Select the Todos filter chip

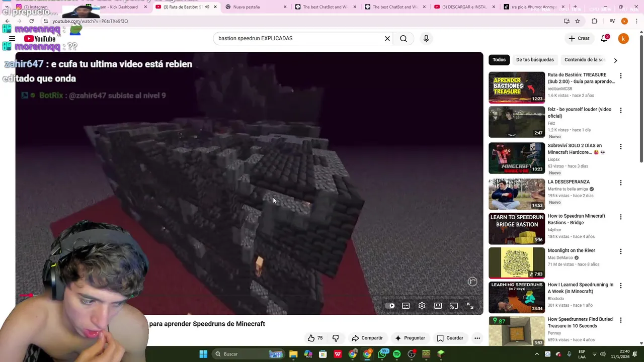499,60
